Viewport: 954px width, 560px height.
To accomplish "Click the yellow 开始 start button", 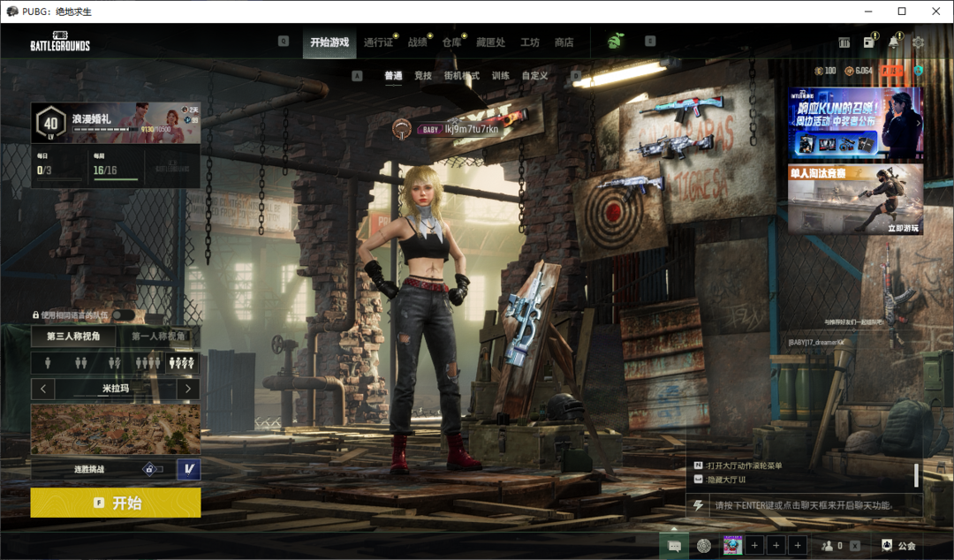I will tap(116, 503).
